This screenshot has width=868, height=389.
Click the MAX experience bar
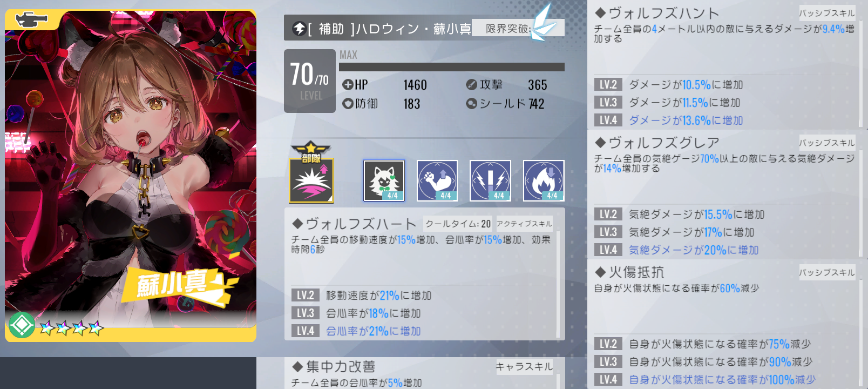point(452,67)
